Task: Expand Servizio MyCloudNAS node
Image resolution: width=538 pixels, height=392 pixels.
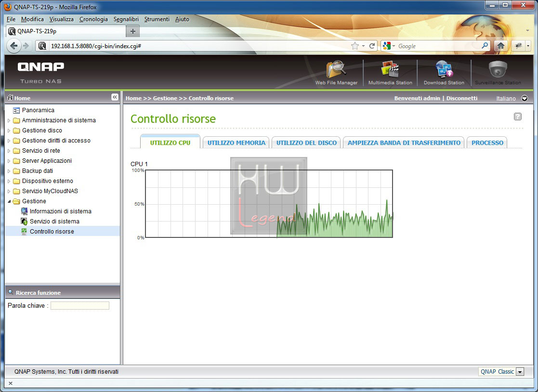Action: tap(9, 191)
